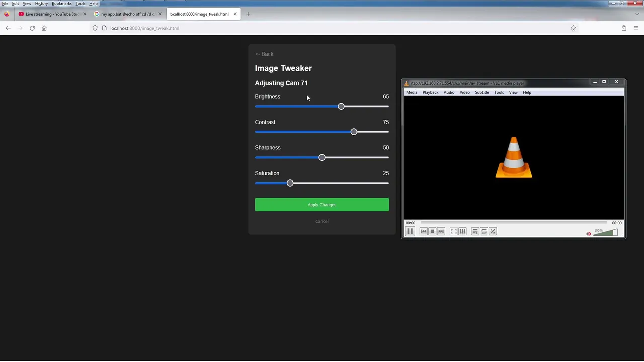Stop playback in VLC

(432, 231)
